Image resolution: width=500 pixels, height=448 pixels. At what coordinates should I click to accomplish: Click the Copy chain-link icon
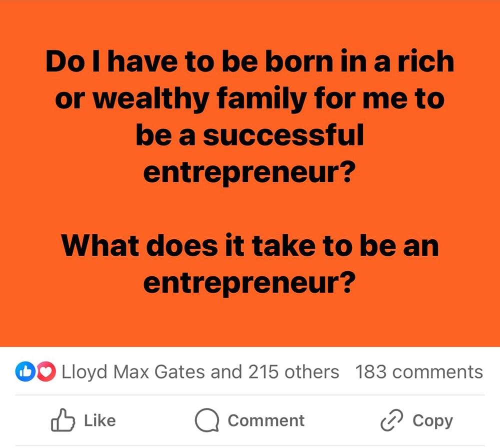[x=391, y=421]
